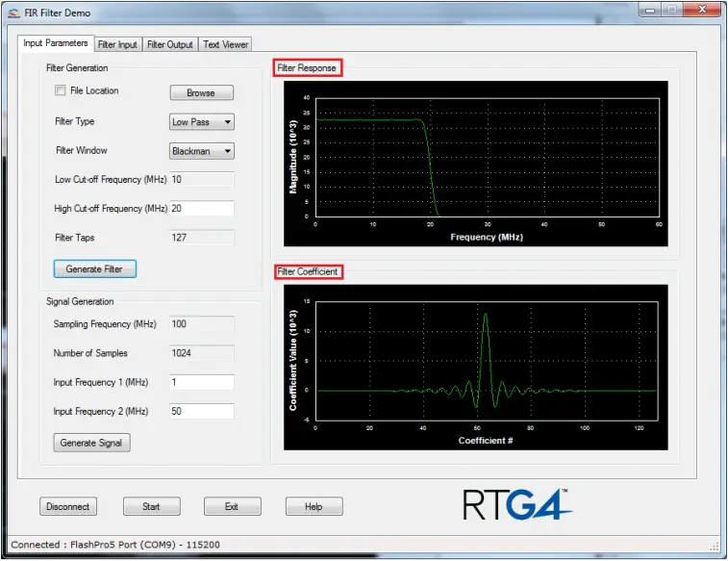This screenshot has width=728, height=561.
Task: Click the 'Filter Generation' group label
Action: [77, 67]
